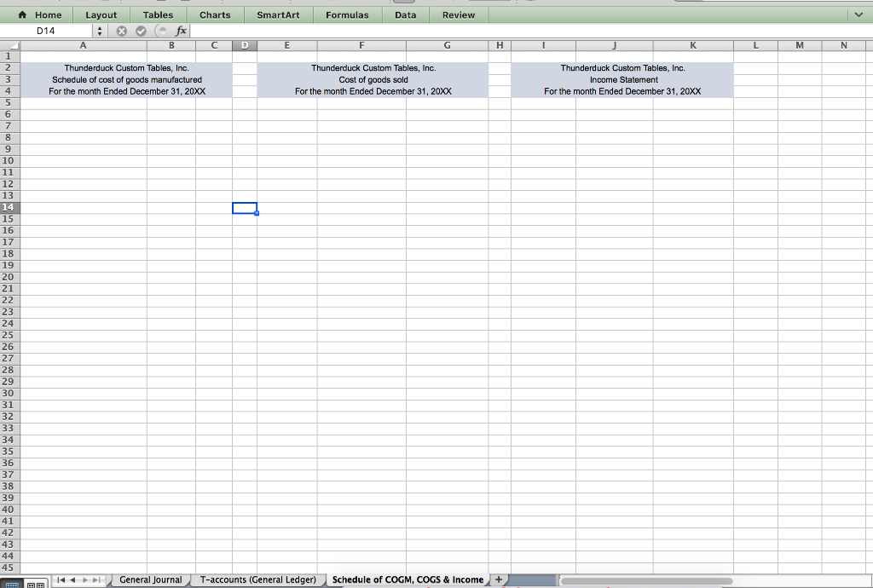
Task: Click Thunderduck Custom Tables title above Cost of goods sold
Action: [373, 68]
